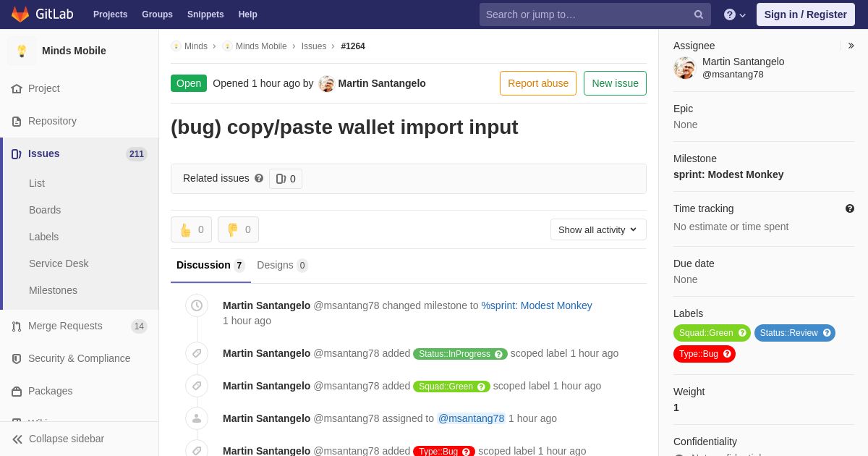This screenshot has height=456, width=868.
Task: Click the clock icon beside milestone change
Action: tap(197, 305)
